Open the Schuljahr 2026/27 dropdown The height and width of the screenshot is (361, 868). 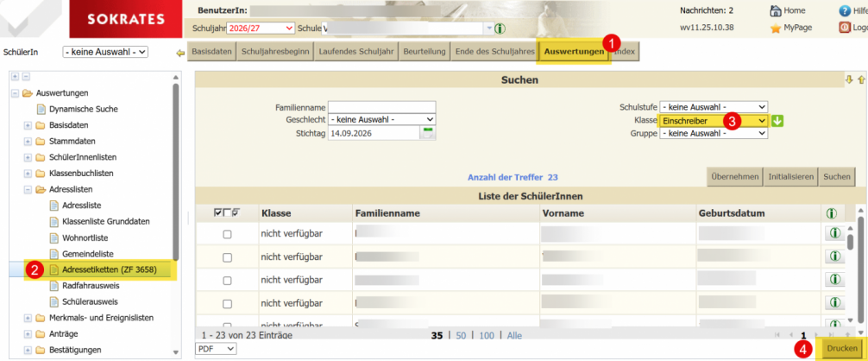click(261, 28)
